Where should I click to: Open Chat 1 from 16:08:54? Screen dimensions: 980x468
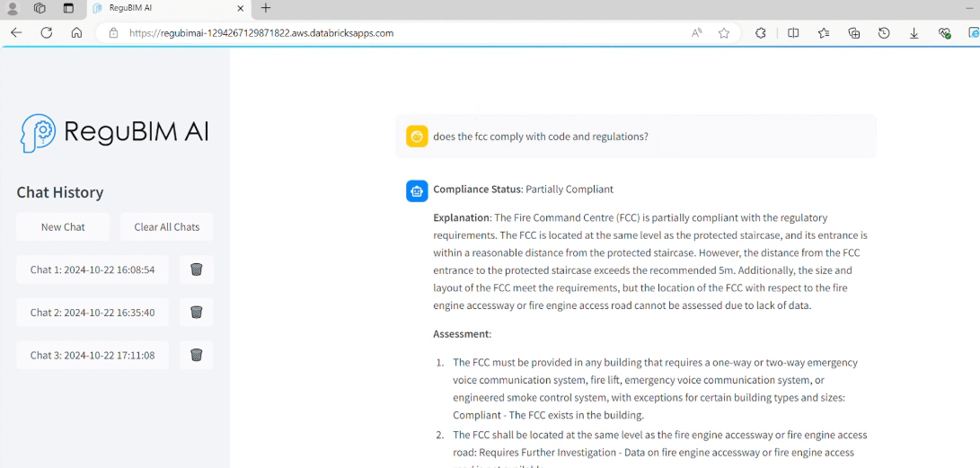pyautogui.click(x=93, y=269)
